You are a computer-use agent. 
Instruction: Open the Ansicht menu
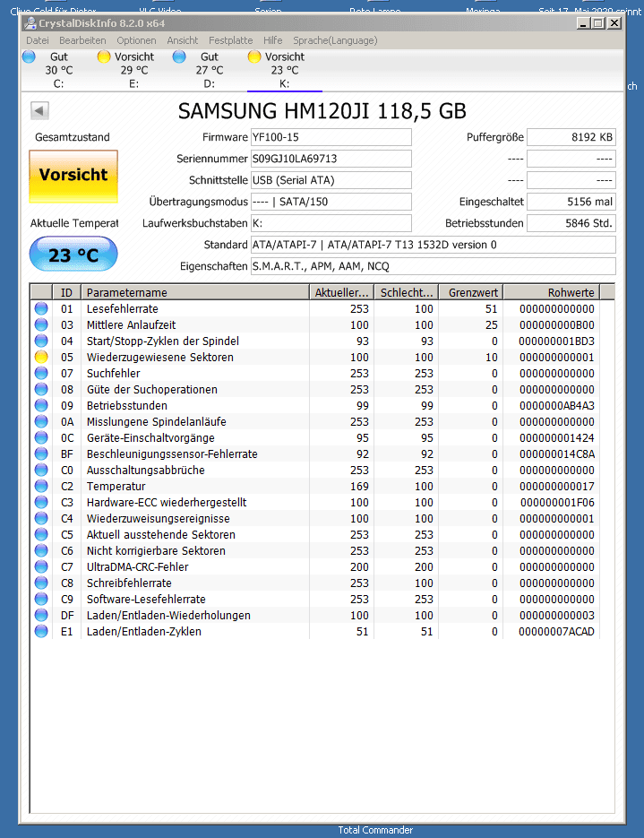pos(182,40)
